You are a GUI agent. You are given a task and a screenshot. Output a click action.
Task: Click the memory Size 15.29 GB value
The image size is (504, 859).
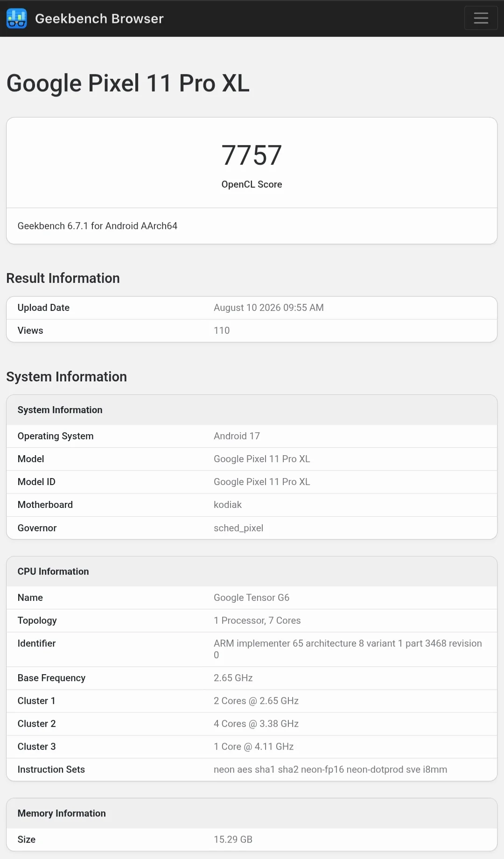(233, 839)
